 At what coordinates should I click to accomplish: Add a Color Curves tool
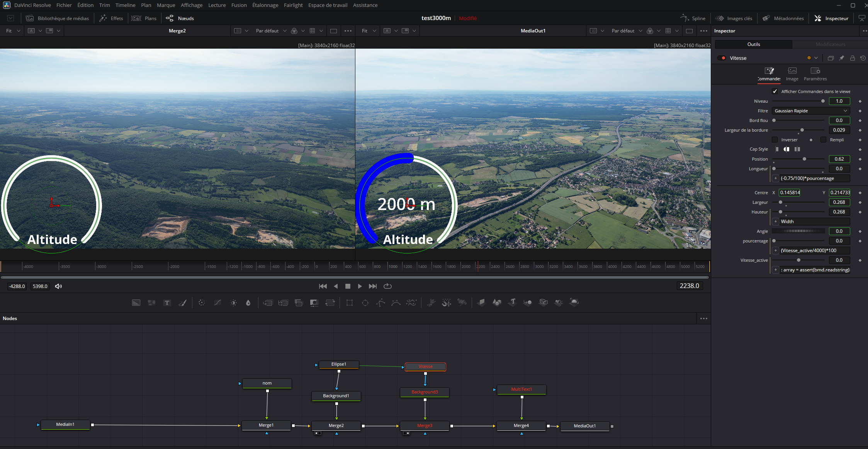(x=217, y=303)
